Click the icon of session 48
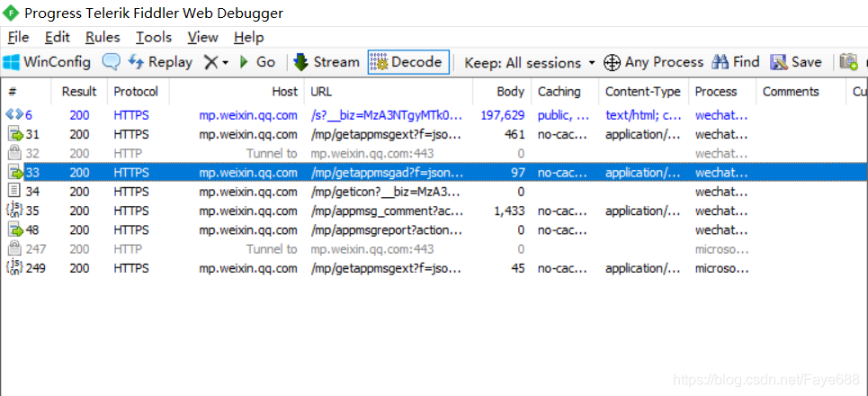This screenshot has width=868, height=396. 15,229
